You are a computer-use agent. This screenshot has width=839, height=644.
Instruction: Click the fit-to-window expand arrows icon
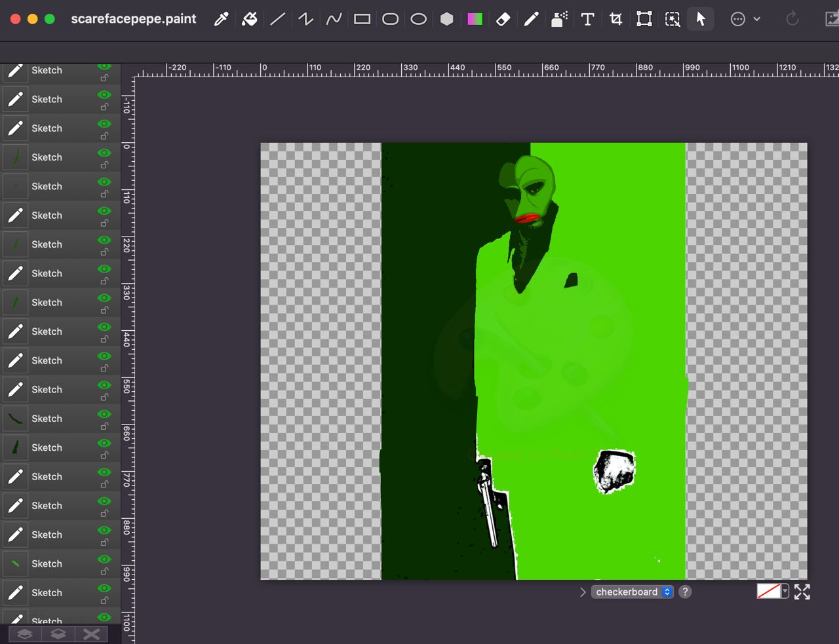[x=802, y=592]
